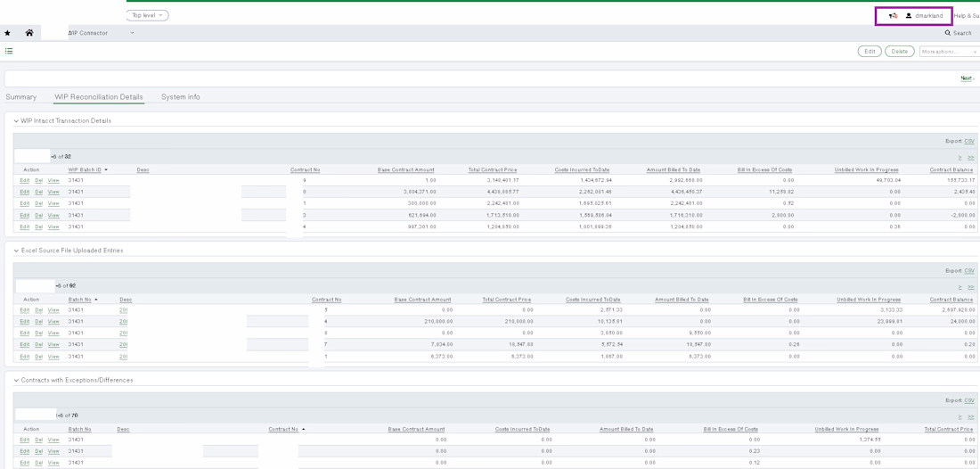Image resolution: width=980 pixels, height=469 pixels.
Task: Sort WIP table by the Desc header
Action: pos(143,169)
